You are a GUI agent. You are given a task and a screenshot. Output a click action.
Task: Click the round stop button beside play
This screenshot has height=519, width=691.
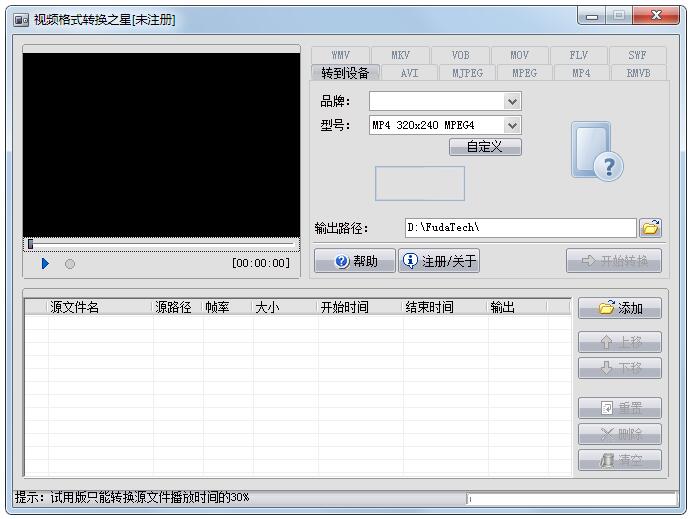pos(70,264)
